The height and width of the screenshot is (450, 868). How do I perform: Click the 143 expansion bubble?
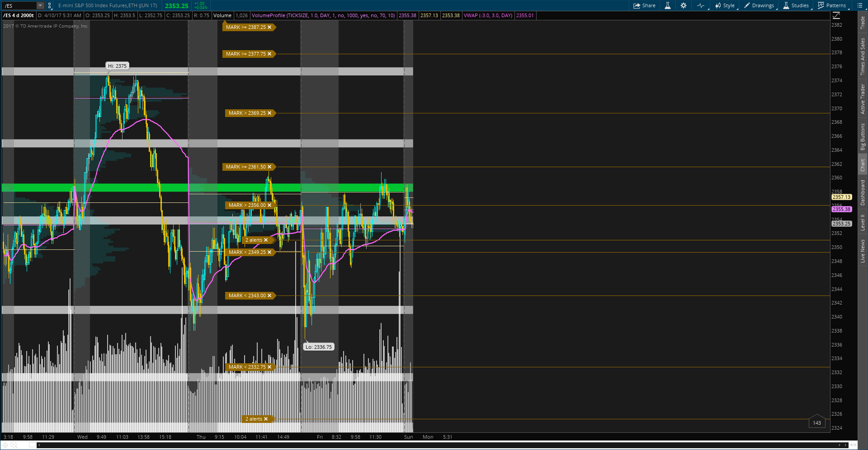817,422
